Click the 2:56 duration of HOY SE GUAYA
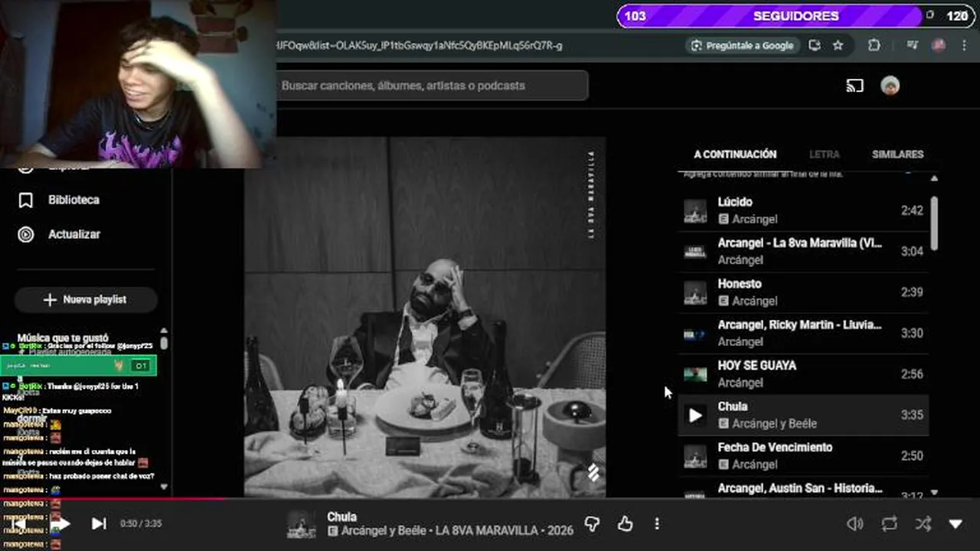980x551 pixels. coord(912,374)
